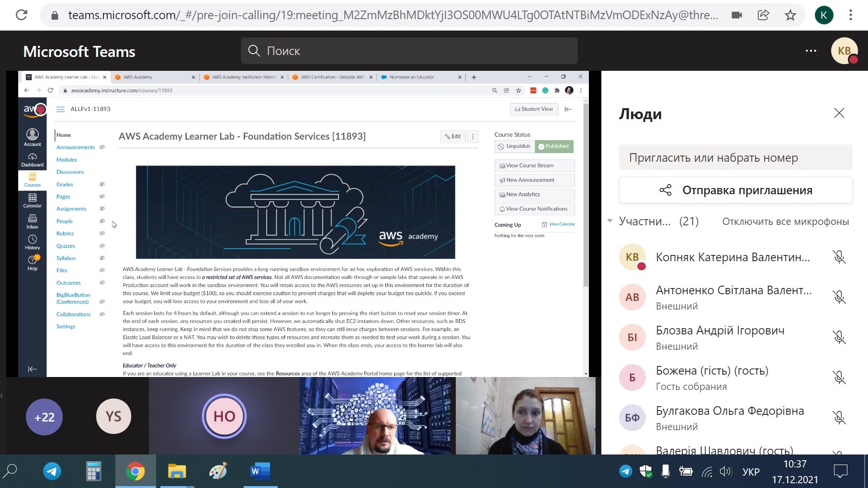Open Word from the taskbar
Screen dimensions: 868x488
pyautogui.click(x=260, y=471)
